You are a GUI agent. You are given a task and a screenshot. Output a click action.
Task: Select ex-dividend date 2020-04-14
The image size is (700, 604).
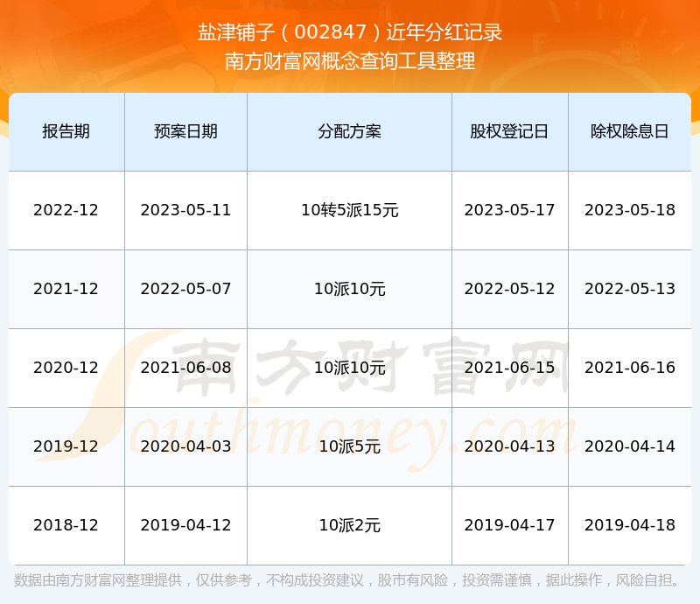629,446
